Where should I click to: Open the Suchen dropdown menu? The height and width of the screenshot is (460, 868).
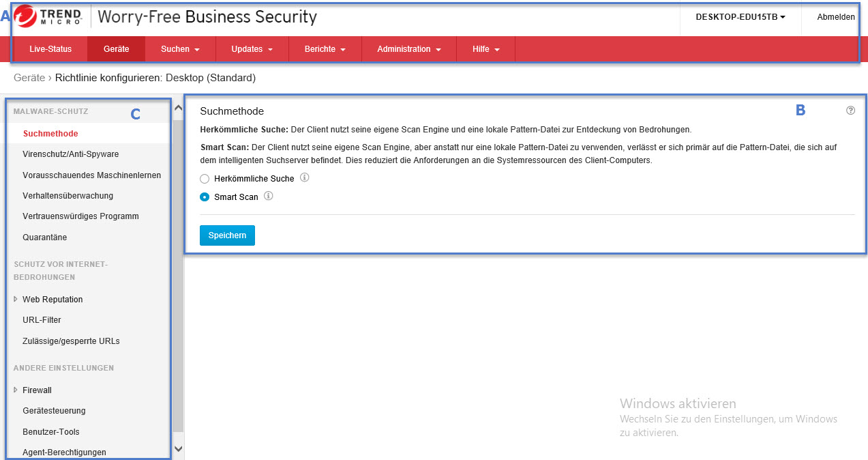180,49
